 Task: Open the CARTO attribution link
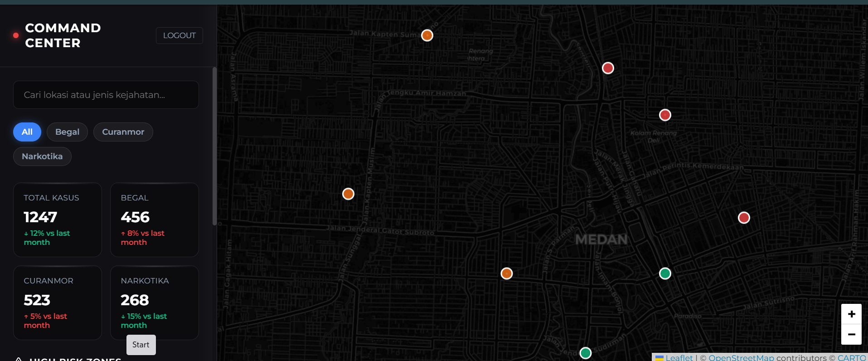[852, 357]
